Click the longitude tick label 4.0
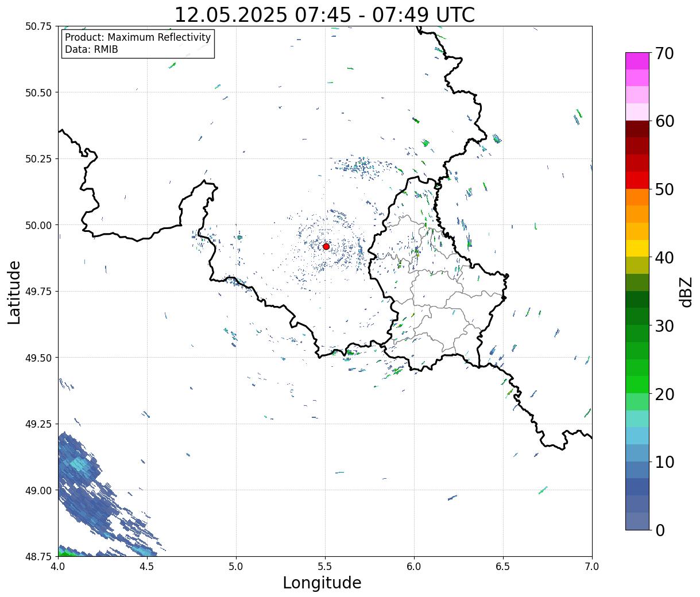700x597 pixels. (x=58, y=567)
